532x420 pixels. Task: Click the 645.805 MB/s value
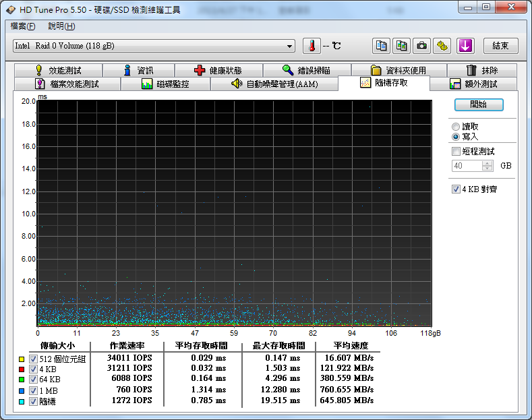347,400
